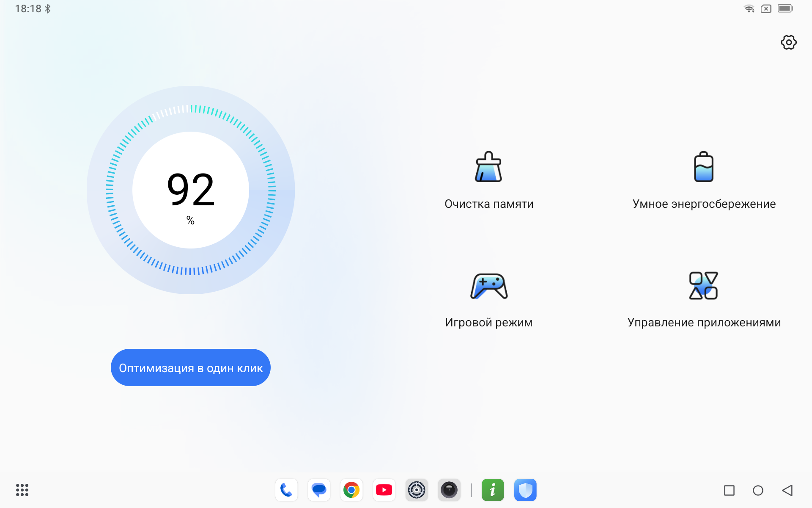Open the smart power saving battery icon
The image size is (812, 508).
point(703,167)
